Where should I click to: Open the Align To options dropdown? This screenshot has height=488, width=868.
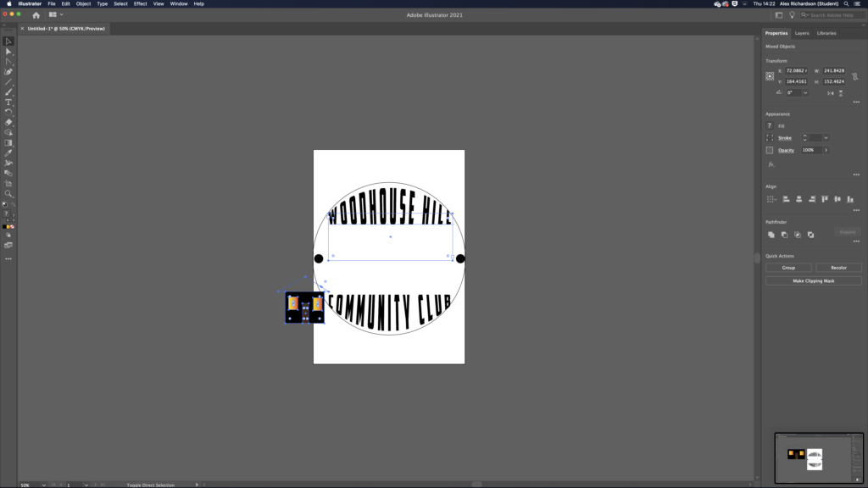[771, 199]
